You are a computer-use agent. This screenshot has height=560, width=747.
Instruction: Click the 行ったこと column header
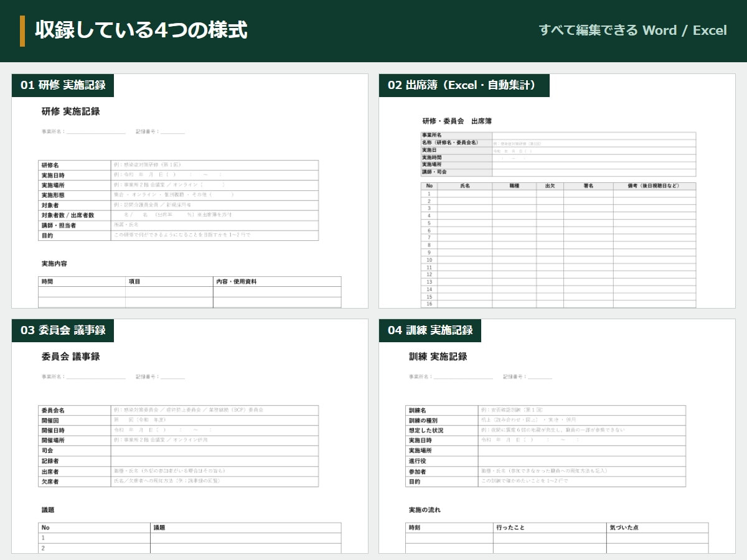pos(510,528)
